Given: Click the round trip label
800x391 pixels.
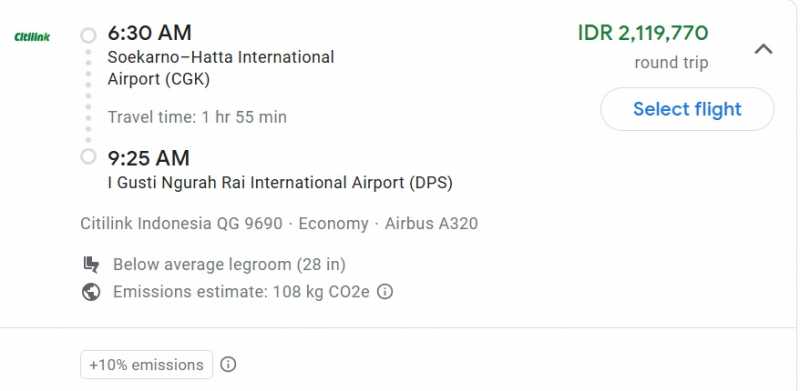Looking at the screenshot, I should click(671, 63).
